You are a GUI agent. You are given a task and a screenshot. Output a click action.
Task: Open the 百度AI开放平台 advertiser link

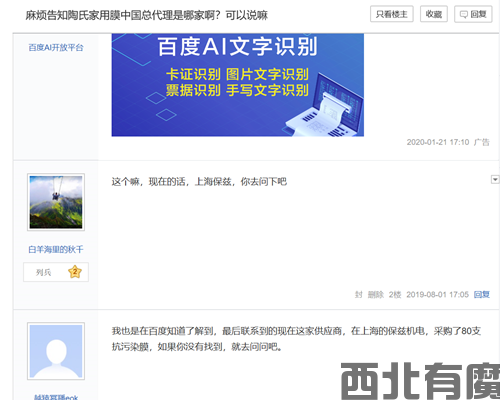(56, 48)
